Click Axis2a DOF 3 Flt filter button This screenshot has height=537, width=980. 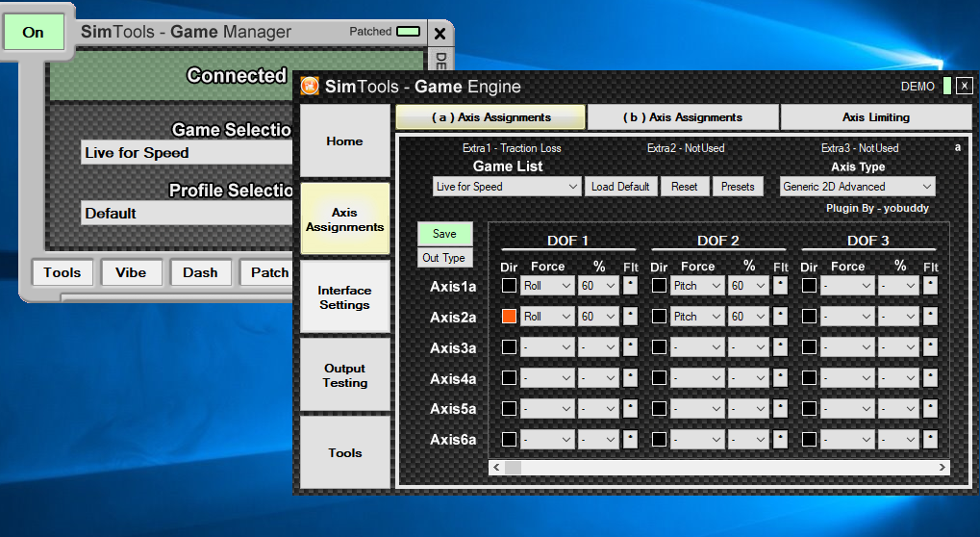click(930, 317)
